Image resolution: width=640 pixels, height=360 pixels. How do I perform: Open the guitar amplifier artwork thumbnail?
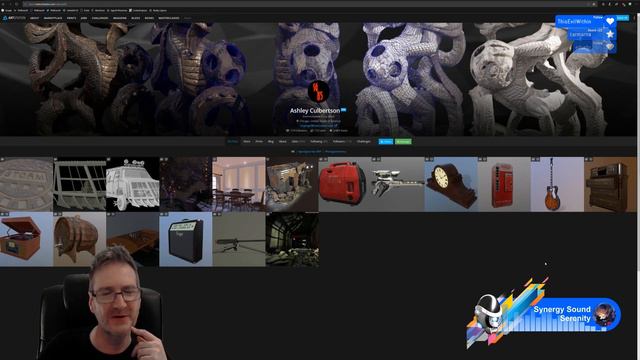point(186,239)
